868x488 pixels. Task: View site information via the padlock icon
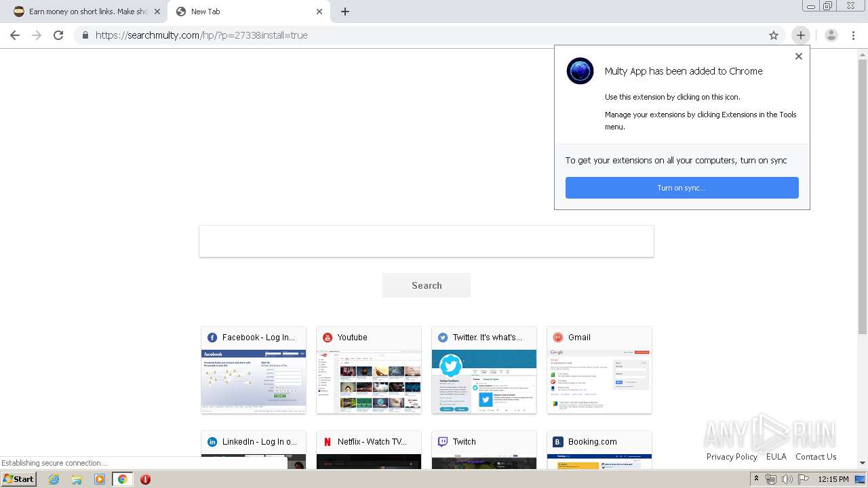85,35
